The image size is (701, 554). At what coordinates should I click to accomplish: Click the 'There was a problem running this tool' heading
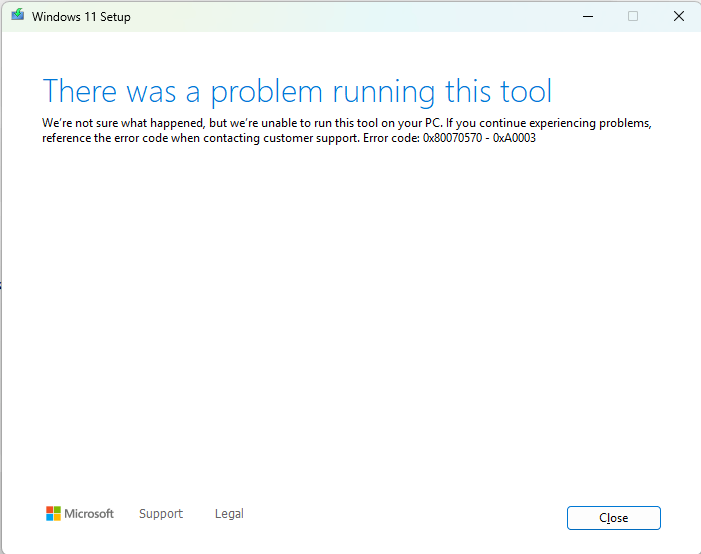[x=297, y=92]
